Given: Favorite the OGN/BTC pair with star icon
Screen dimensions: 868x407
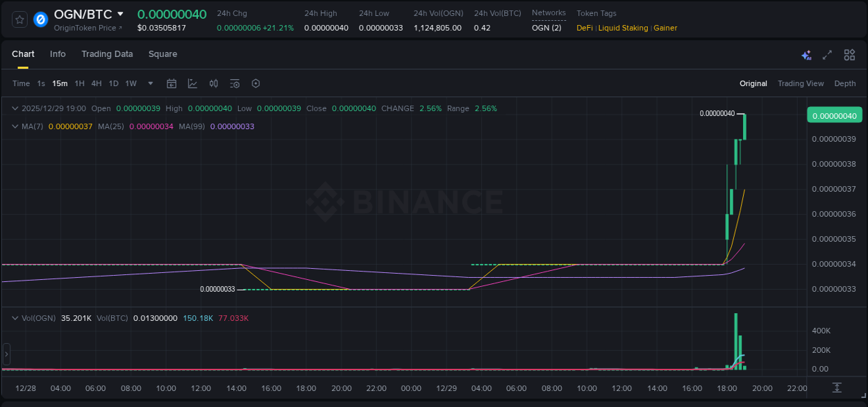Looking at the screenshot, I should [x=19, y=19].
